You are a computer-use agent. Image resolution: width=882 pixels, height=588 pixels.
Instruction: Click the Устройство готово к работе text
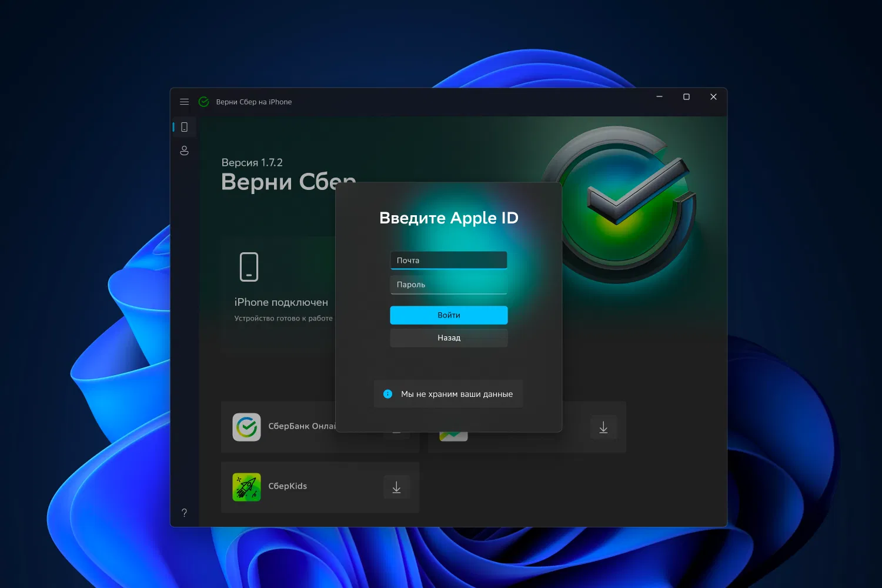tap(283, 318)
